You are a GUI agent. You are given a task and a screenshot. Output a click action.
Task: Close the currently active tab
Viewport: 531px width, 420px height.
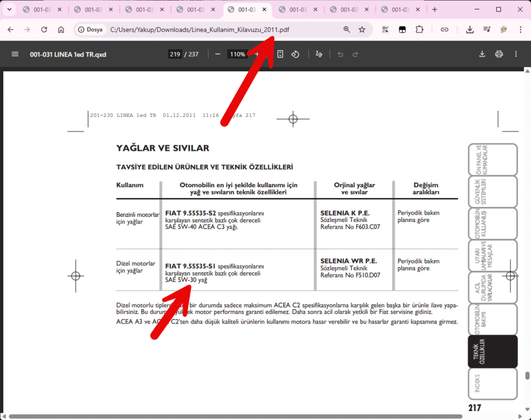pos(265,9)
